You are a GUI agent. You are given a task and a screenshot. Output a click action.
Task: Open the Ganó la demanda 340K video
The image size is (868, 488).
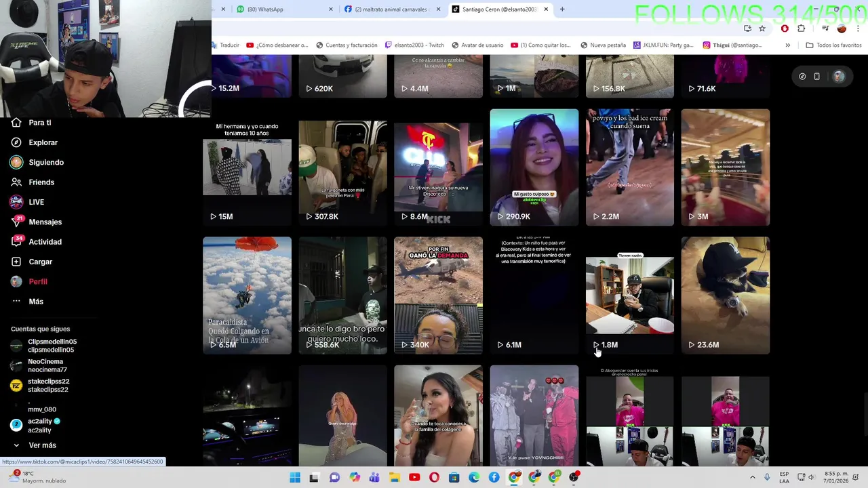tap(438, 296)
